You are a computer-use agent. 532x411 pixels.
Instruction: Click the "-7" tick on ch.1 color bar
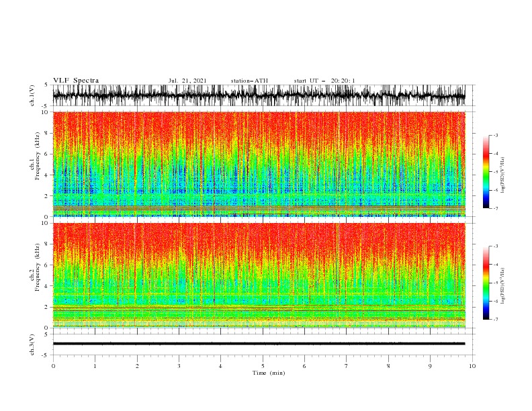(495, 208)
